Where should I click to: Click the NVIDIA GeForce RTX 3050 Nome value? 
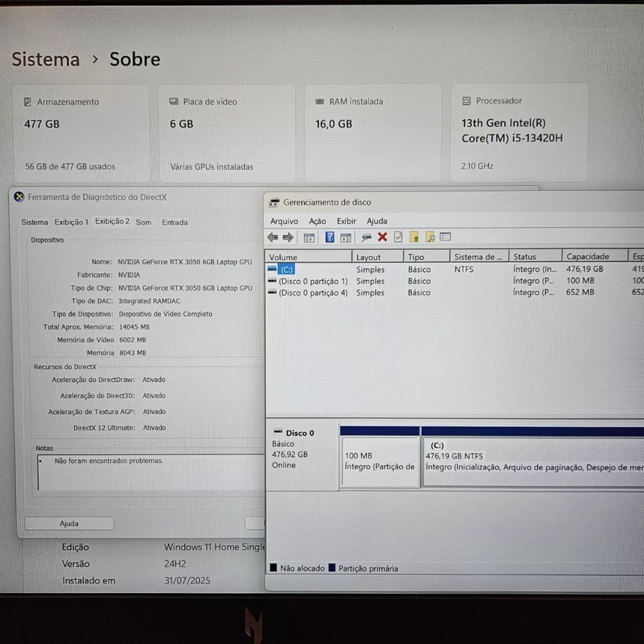click(x=185, y=261)
